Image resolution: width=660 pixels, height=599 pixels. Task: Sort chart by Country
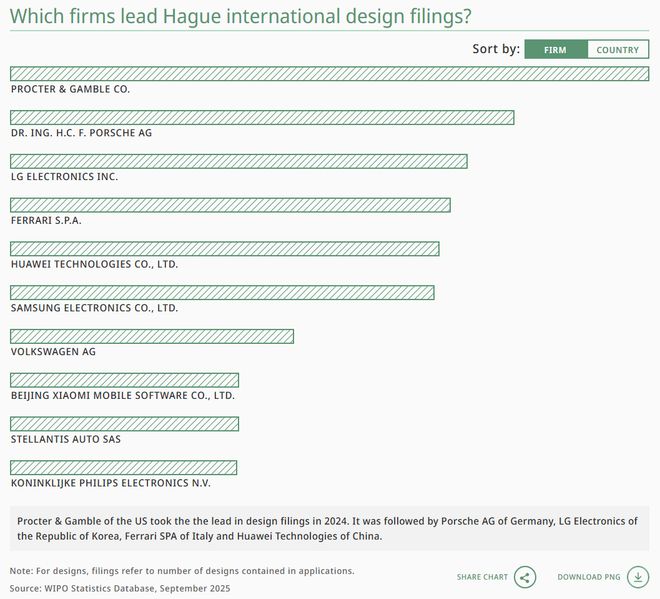(618, 50)
